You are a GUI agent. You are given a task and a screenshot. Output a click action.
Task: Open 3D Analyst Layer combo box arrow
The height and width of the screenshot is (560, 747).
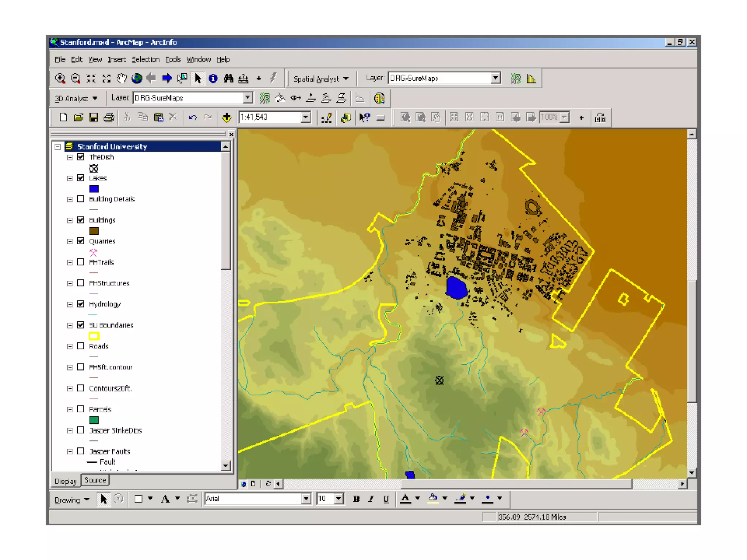tap(248, 98)
